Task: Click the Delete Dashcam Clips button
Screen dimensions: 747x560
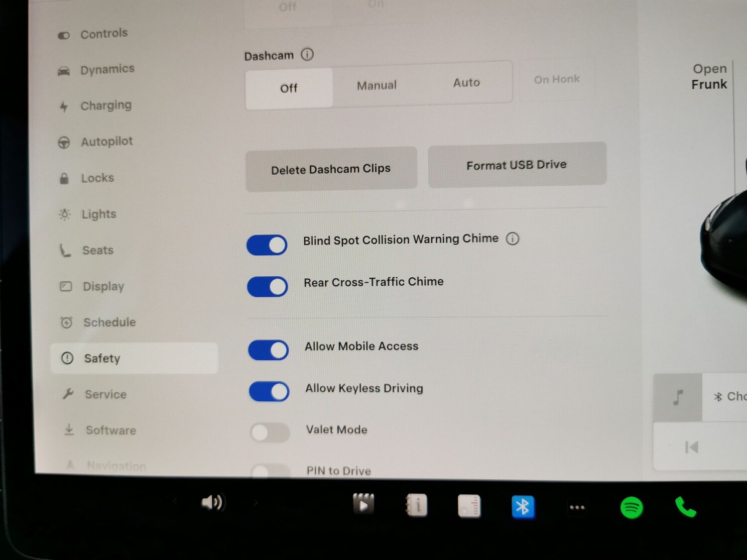Action: click(331, 169)
